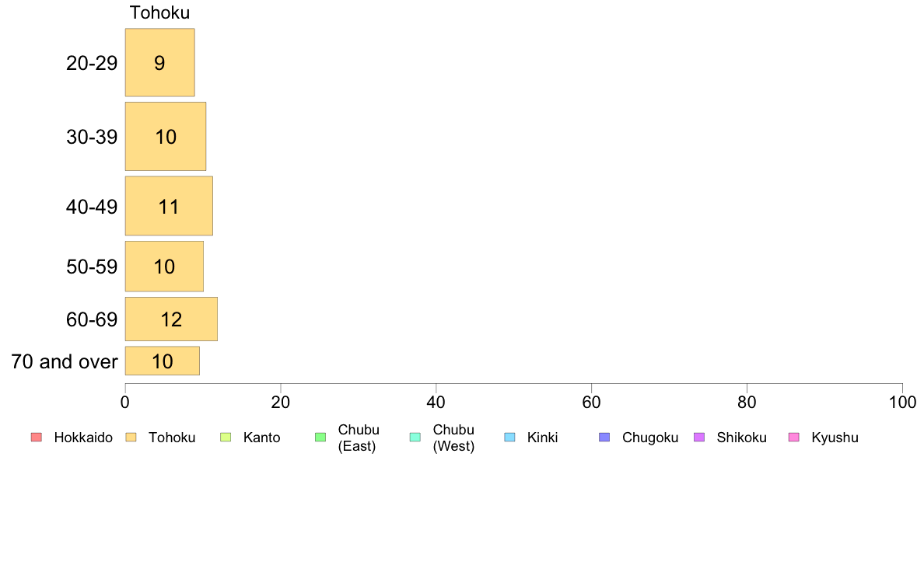Select the Kanto legend swatch

click(226, 437)
